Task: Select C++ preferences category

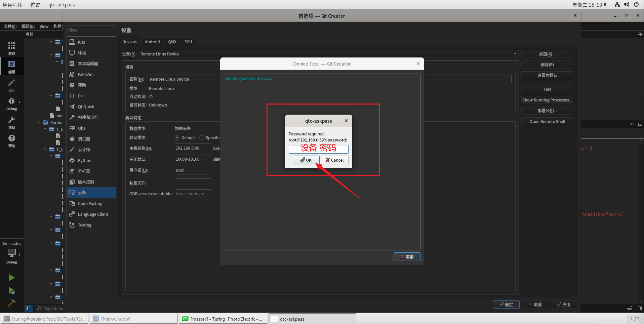Action: tap(91, 96)
